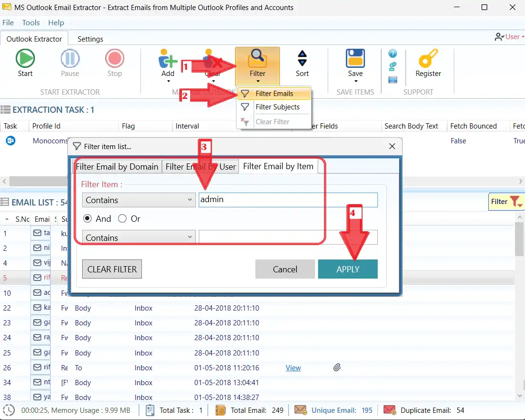The width and height of the screenshot is (525, 420).
Task: Select the Or radio button
Action: [122, 219]
